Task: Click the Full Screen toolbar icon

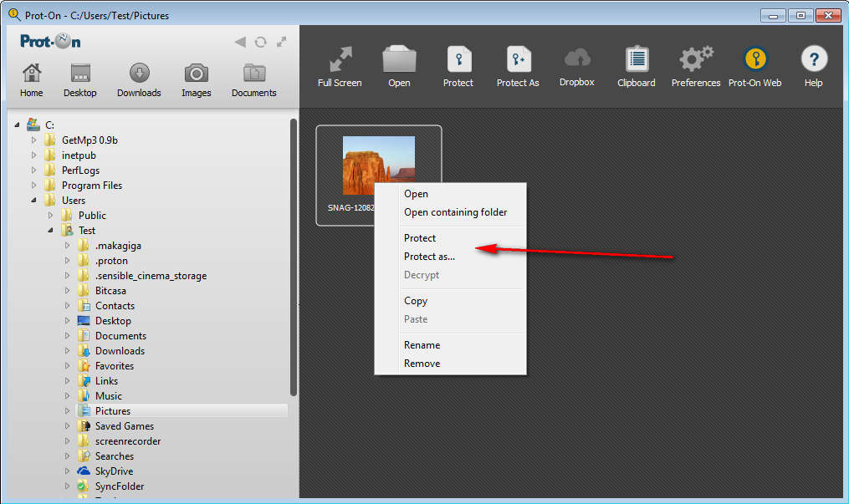Action: 340,61
